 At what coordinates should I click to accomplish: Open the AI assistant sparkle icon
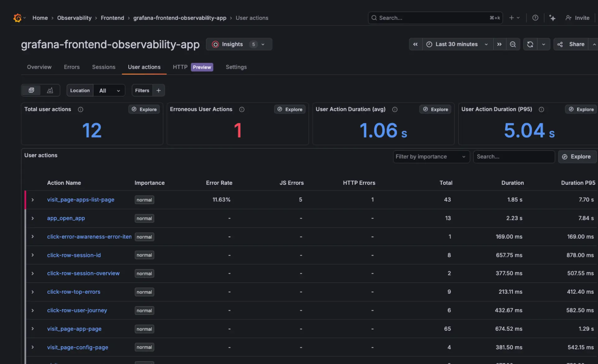click(552, 18)
